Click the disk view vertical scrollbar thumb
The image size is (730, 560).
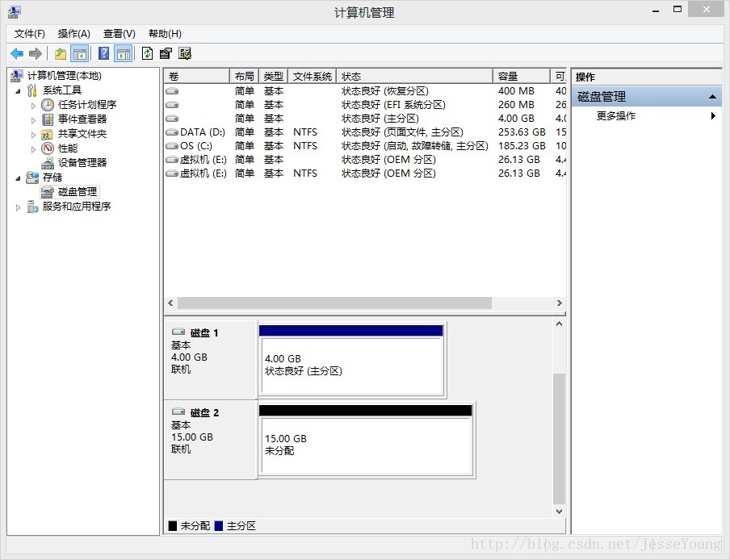tap(559, 439)
